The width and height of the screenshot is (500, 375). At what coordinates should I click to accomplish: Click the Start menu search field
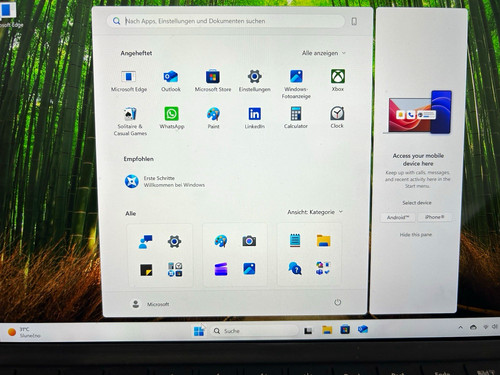[226, 21]
